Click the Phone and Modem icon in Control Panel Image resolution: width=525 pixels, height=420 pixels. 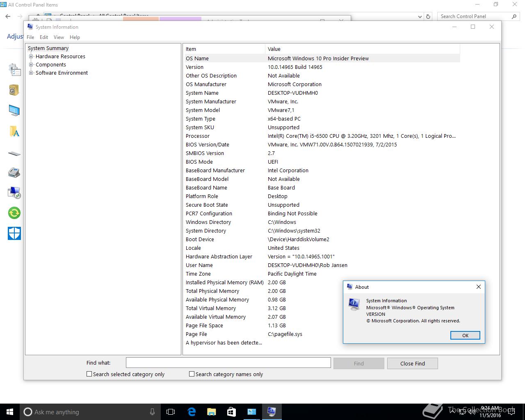pos(14,172)
